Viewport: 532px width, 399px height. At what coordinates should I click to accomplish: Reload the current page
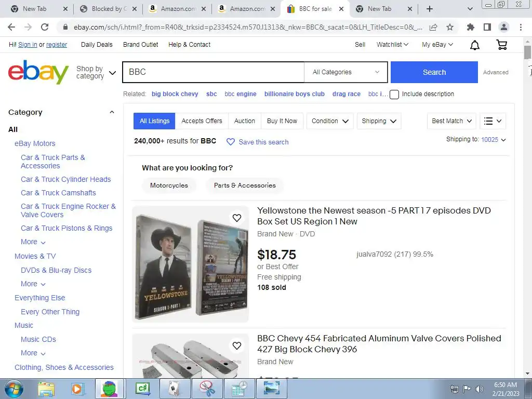pos(45,27)
